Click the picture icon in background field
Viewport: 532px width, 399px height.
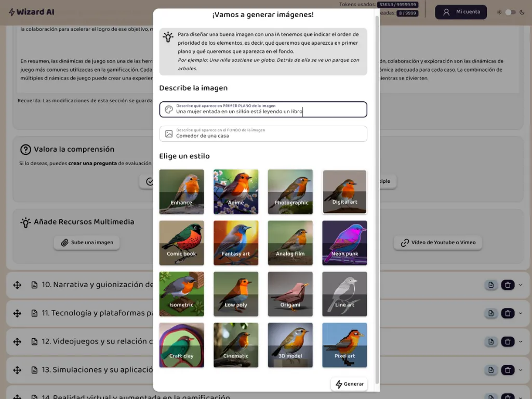tap(169, 134)
